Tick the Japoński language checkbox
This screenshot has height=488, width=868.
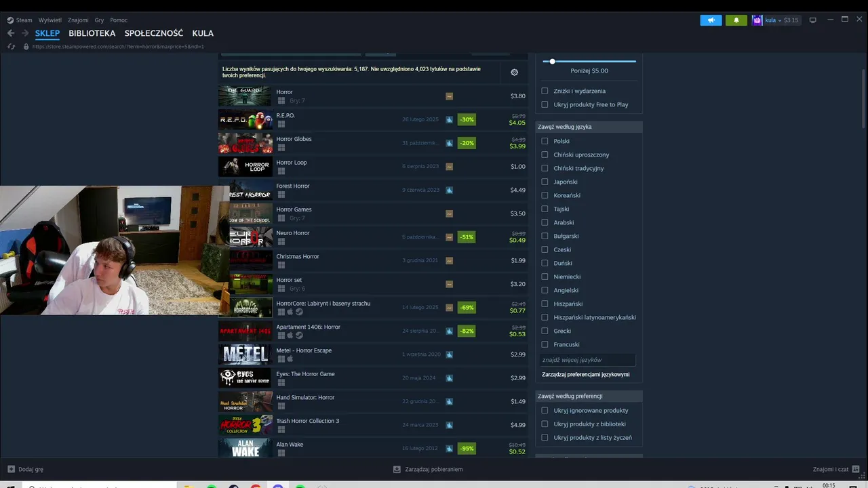tap(545, 182)
